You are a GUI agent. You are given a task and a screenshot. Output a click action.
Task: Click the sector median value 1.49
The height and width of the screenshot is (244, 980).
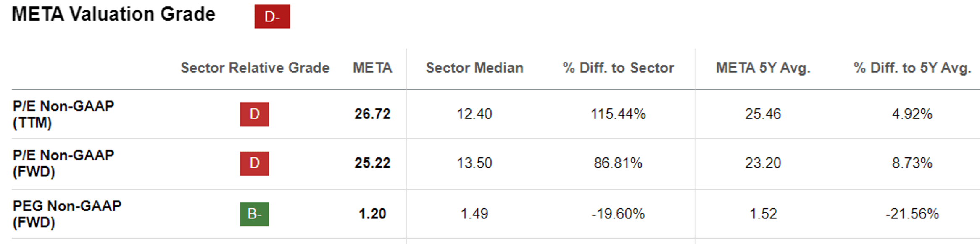point(474,214)
